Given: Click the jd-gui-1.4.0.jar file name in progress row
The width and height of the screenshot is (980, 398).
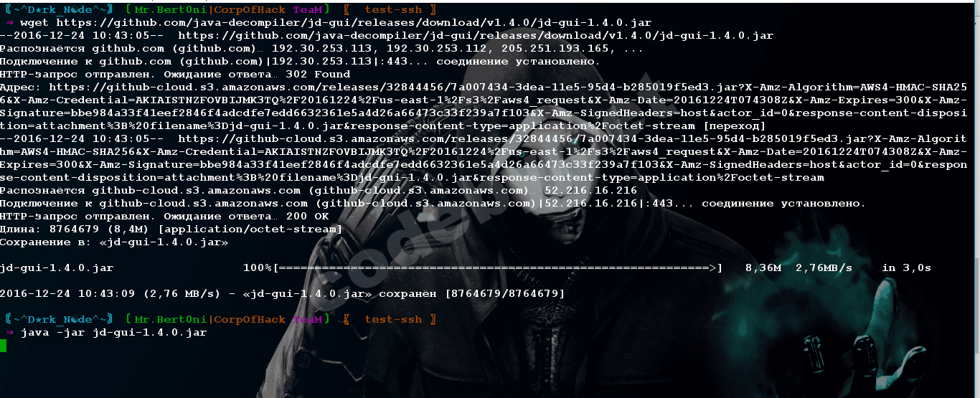Looking at the screenshot, I should [57, 267].
